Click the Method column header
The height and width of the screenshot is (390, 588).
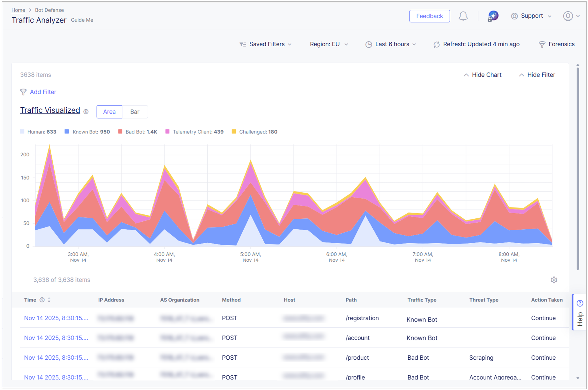coord(231,300)
